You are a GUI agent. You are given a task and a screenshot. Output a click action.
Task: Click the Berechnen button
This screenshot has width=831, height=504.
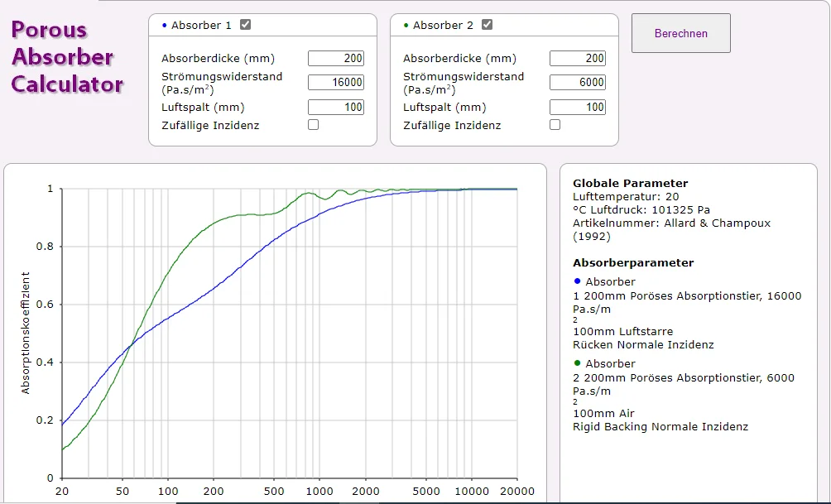pyautogui.click(x=681, y=33)
